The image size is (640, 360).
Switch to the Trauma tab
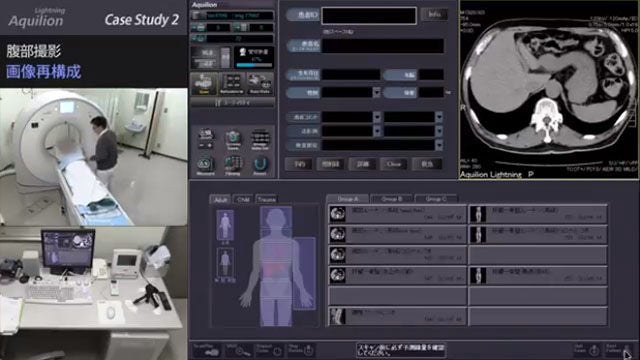266,199
